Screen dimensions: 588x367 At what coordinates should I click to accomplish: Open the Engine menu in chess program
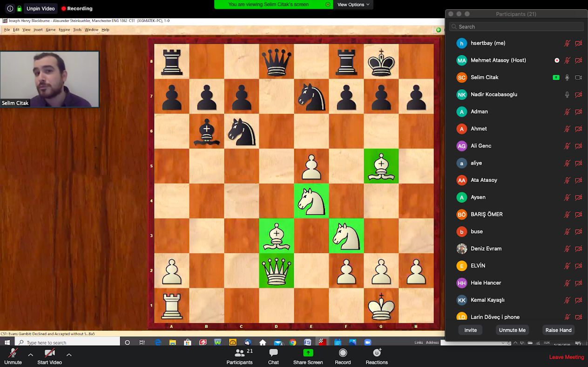[64, 30]
